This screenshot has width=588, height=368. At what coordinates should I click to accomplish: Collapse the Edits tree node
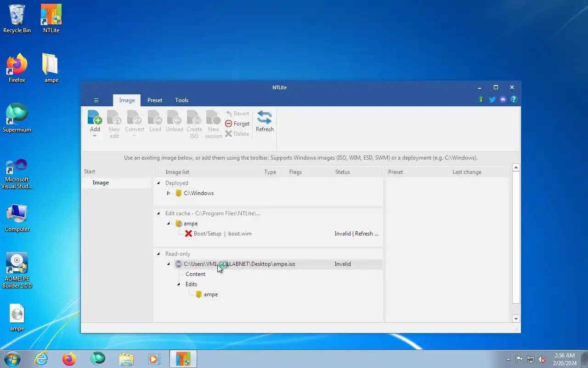(x=179, y=284)
